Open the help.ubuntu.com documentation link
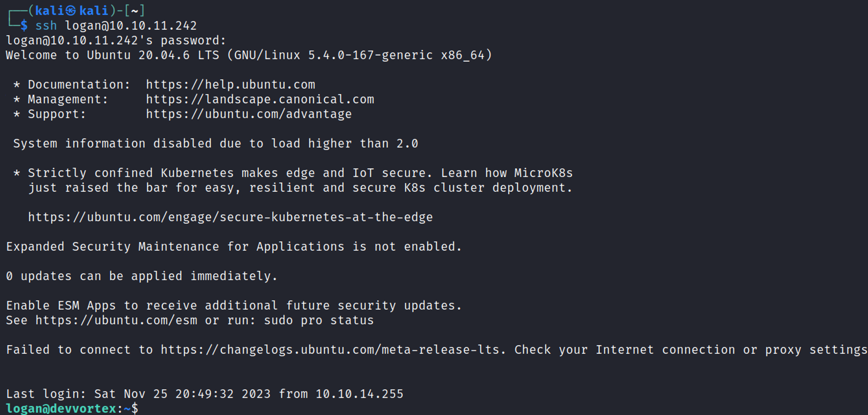The image size is (868, 415). pos(230,85)
